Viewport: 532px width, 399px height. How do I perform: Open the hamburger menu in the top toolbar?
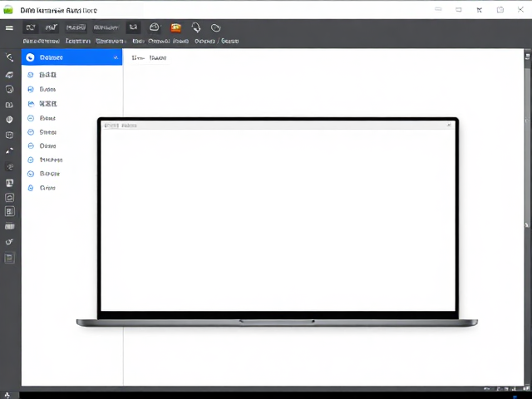click(9, 27)
